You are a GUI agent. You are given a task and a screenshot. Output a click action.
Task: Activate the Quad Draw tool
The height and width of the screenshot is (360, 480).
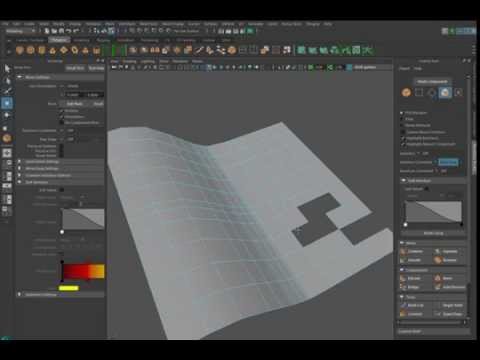pos(449,314)
